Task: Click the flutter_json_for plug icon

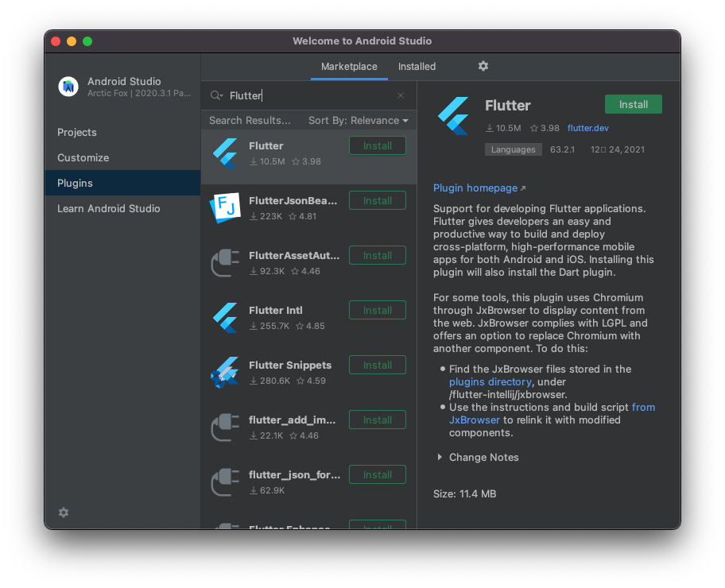Action: [x=225, y=482]
